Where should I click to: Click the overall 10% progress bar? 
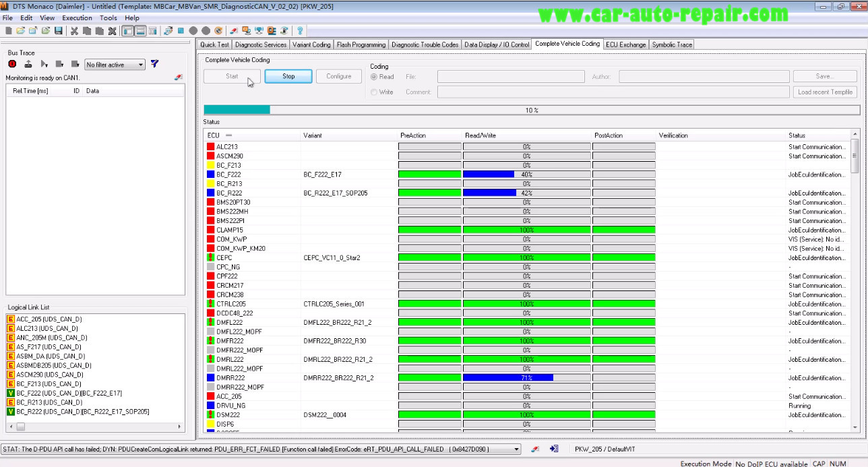click(532, 110)
